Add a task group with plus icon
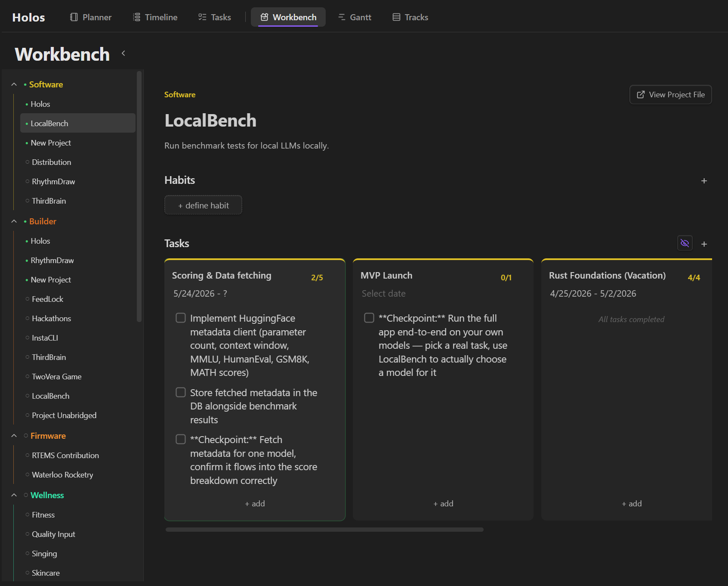Image resolution: width=728 pixels, height=586 pixels. [x=704, y=244]
